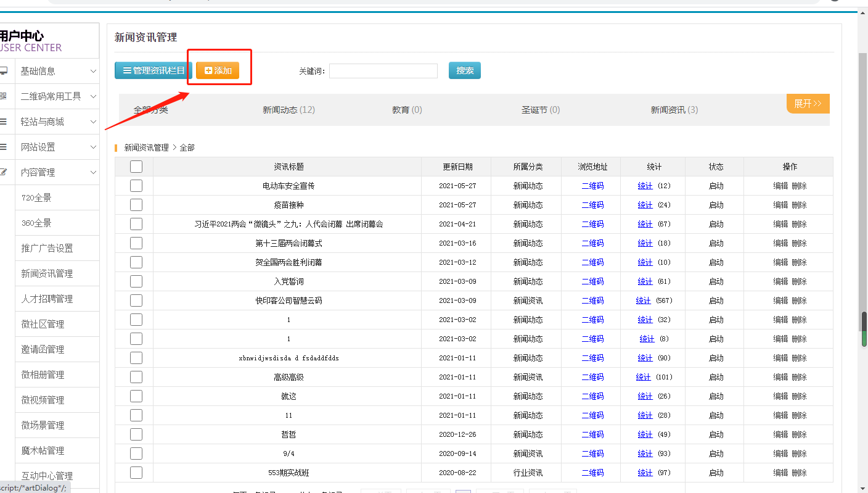Open 人才招聘管理 in the sidebar
This screenshot has width=868, height=493.
[47, 299]
